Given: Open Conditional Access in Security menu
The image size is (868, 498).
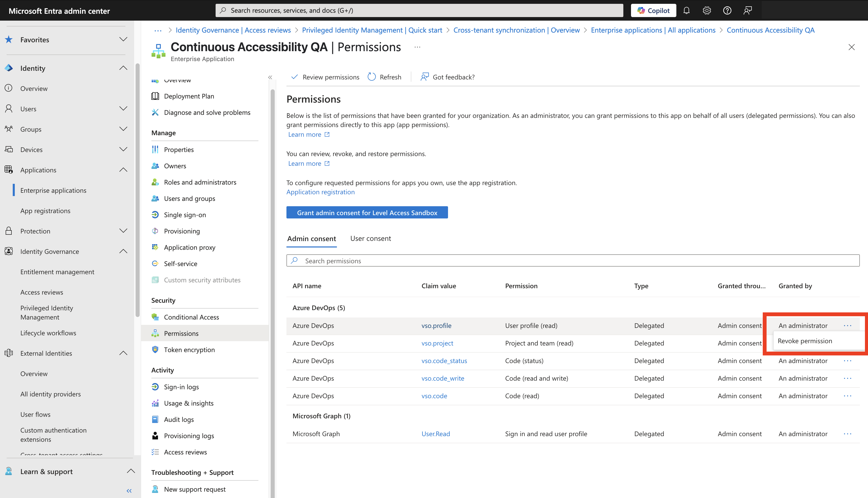Looking at the screenshot, I should pyautogui.click(x=191, y=317).
